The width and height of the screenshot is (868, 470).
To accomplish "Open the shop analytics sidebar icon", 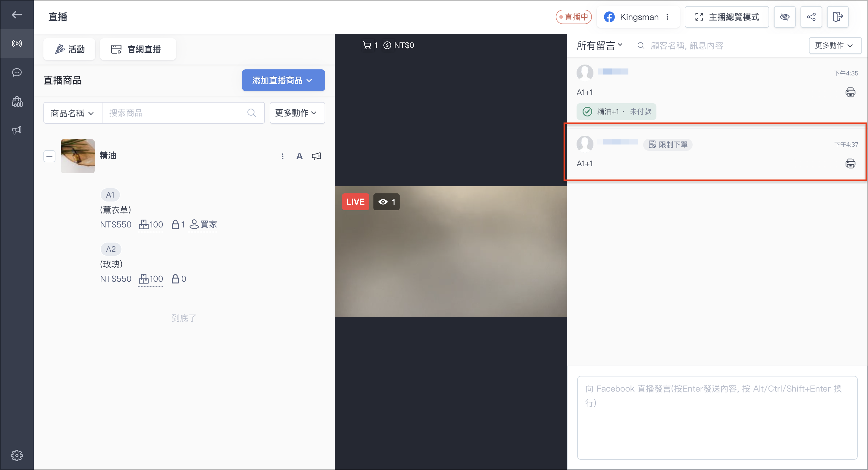I will coord(17,101).
